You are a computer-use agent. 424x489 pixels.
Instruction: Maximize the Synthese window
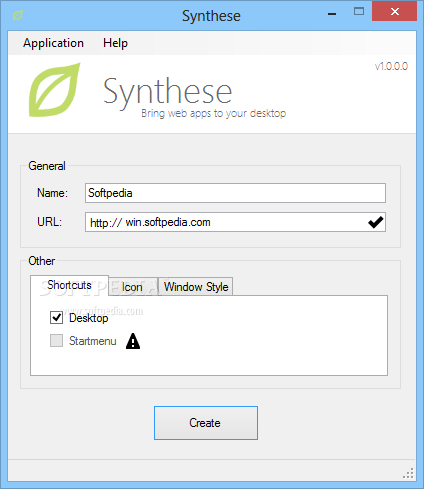click(x=359, y=12)
